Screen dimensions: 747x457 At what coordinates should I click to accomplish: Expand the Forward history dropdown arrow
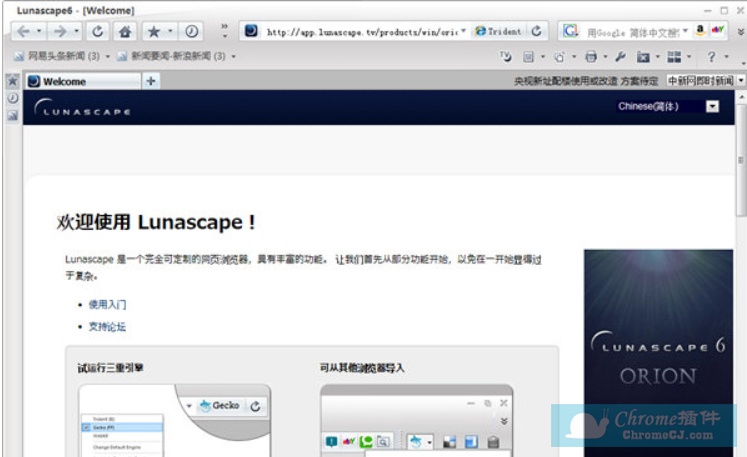point(77,31)
